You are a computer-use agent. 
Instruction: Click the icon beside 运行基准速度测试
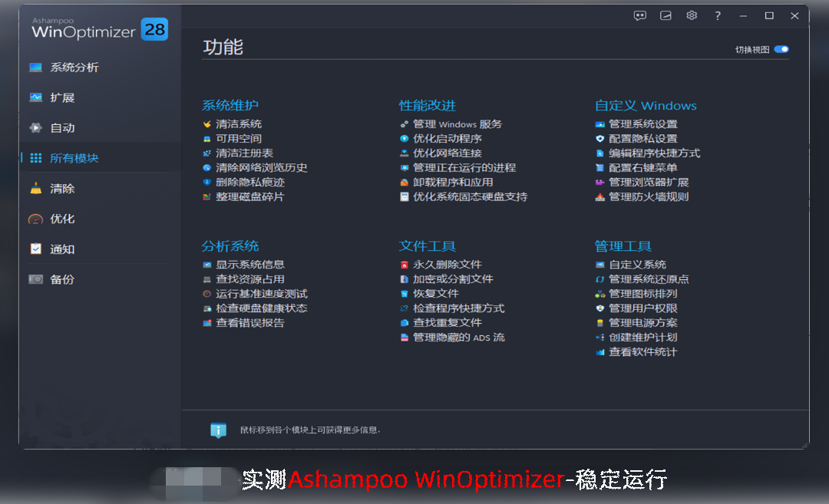(x=206, y=294)
